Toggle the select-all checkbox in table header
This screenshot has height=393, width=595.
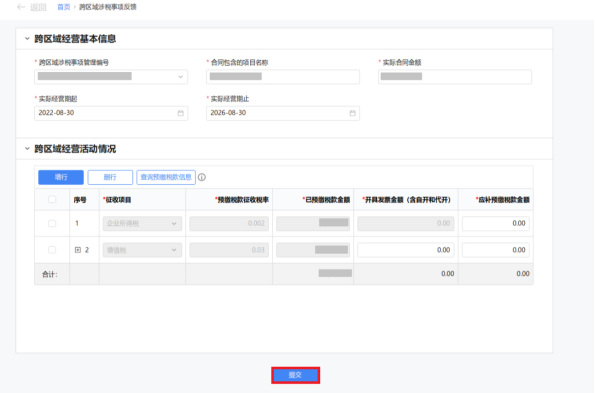(x=52, y=200)
